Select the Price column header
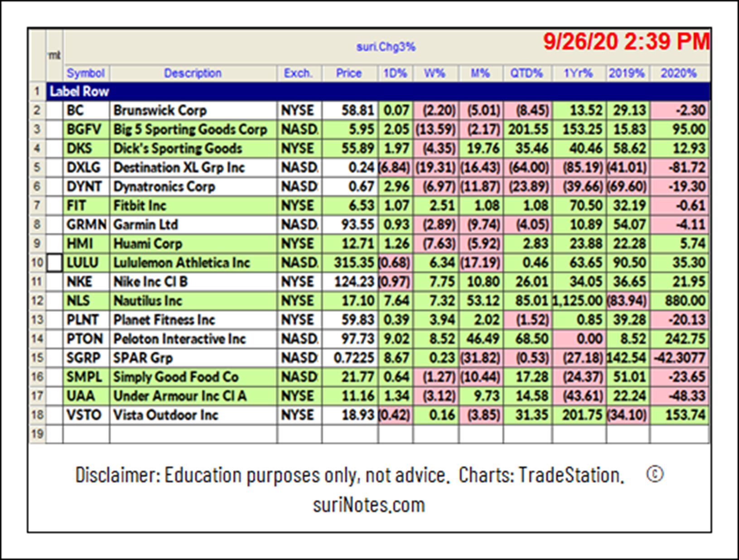739x560 pixels. point(349,73)
